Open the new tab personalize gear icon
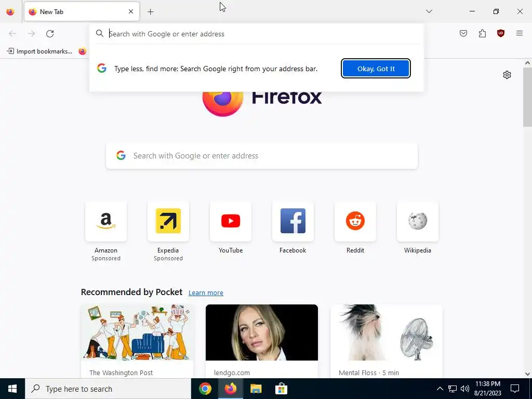The width and height of the screenshot is (532, 399). point(507,75)
